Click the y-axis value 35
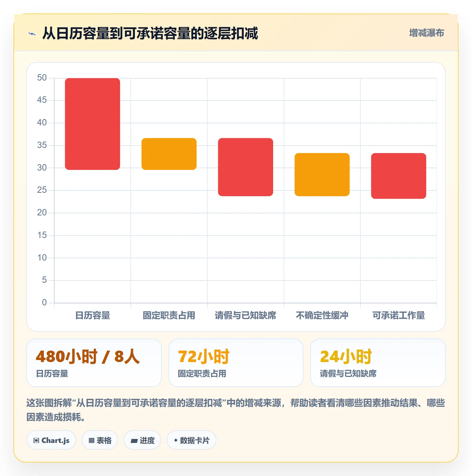 coord(42,145)
